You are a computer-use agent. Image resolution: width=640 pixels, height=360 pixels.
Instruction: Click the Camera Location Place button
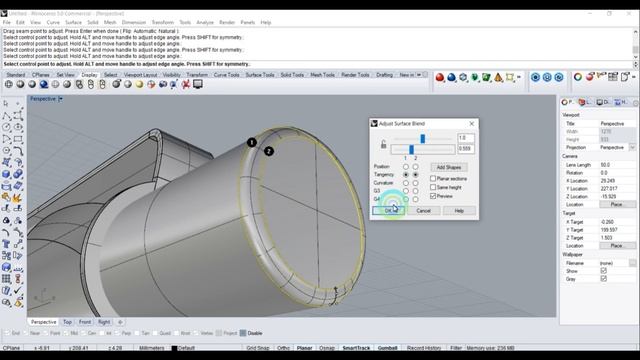617,204
